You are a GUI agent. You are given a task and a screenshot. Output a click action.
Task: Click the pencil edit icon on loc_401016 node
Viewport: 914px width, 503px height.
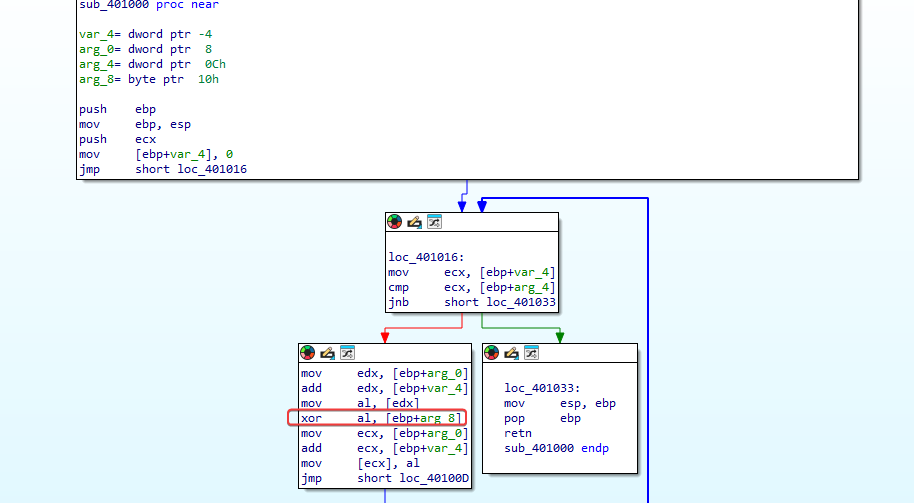coord(414,221)
